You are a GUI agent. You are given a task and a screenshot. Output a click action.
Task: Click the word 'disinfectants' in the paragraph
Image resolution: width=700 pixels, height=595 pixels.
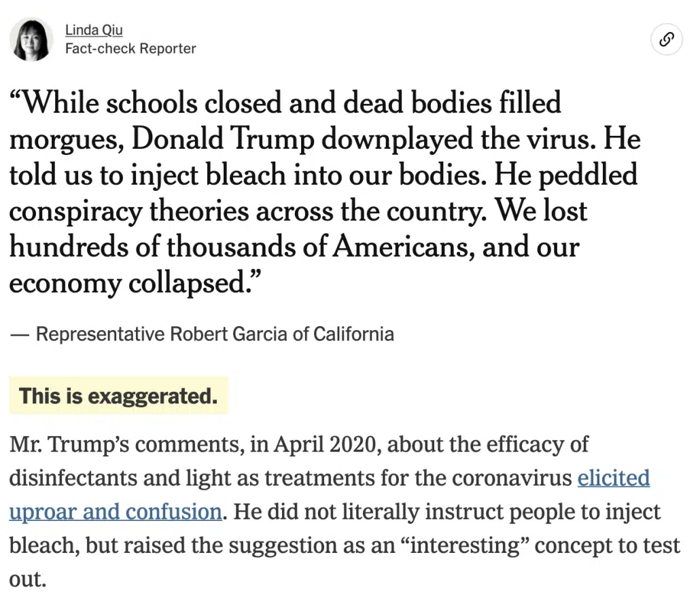point(73,477)
